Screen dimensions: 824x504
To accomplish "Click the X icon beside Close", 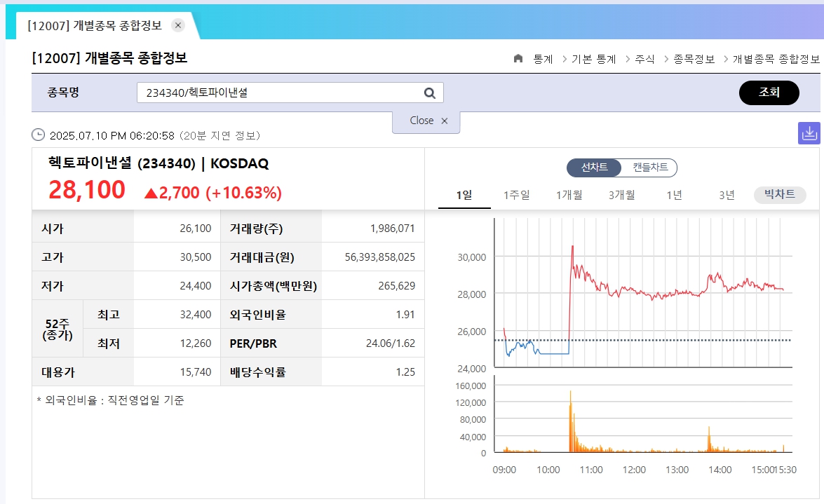I will point(445,121).
